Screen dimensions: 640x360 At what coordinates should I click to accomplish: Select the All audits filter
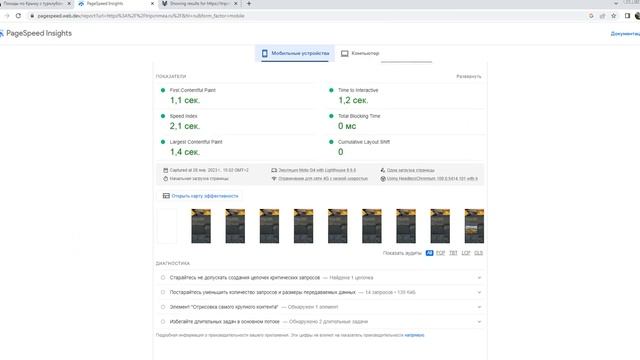[429, 253]
